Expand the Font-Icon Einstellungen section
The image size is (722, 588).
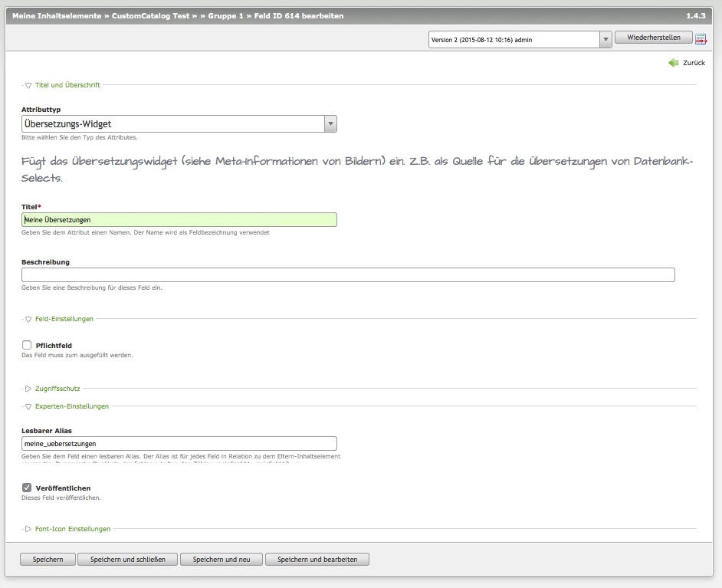point(72,529)
